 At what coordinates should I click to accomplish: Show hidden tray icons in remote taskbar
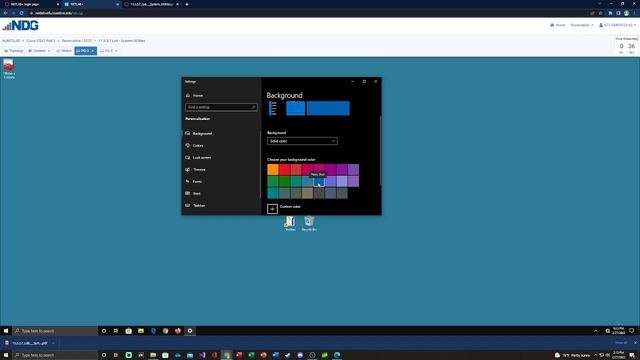coord(596,331)
